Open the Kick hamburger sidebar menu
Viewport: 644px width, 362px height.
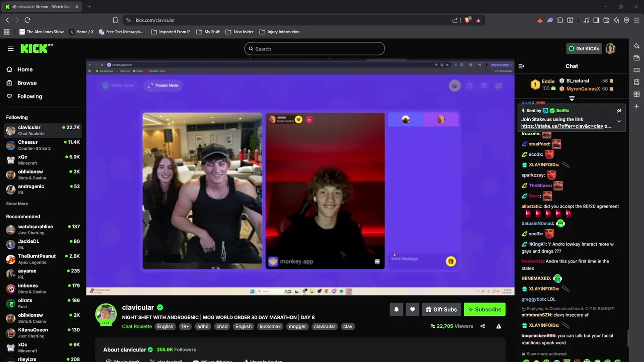coord(11,49)
